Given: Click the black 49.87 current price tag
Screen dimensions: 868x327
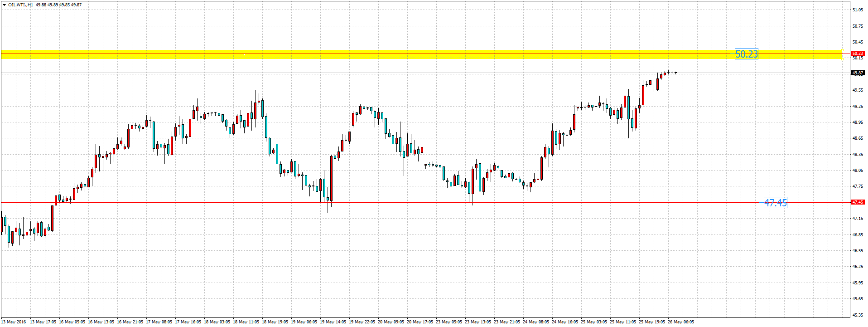Looking at the screenshot, I should pos(857,73).
